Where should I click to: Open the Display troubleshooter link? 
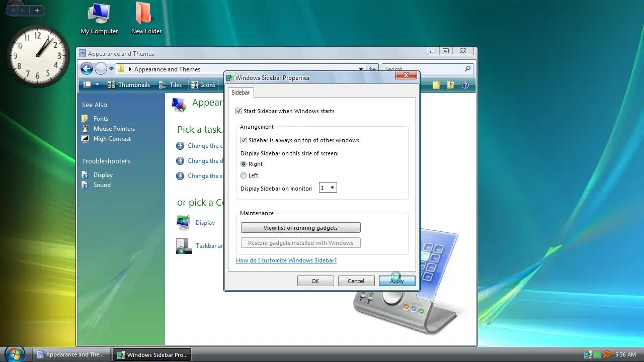(x=103, y=175)
